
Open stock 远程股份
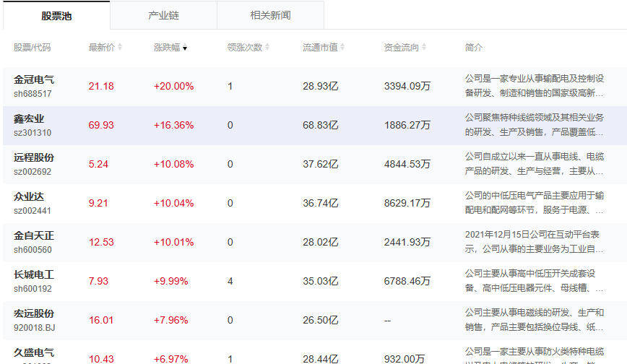(x=34, y=157)
